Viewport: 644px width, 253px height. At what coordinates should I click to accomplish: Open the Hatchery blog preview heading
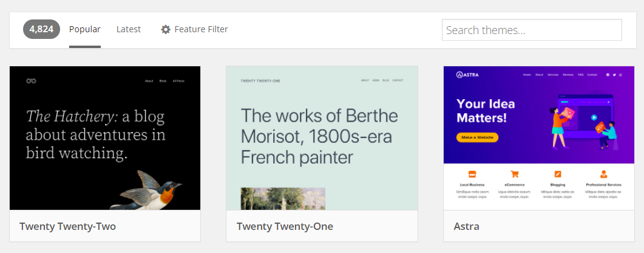tap(95, 134)
